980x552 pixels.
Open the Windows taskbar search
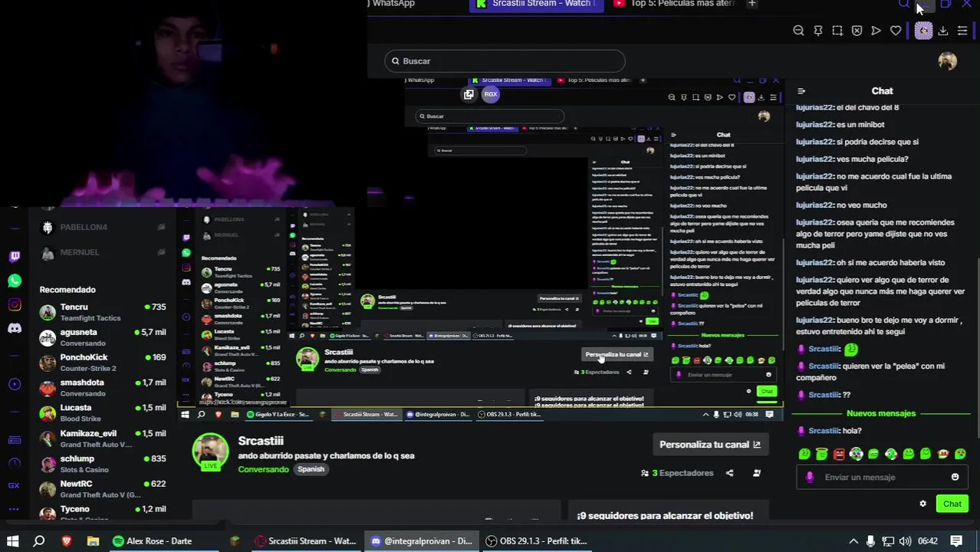39,541
